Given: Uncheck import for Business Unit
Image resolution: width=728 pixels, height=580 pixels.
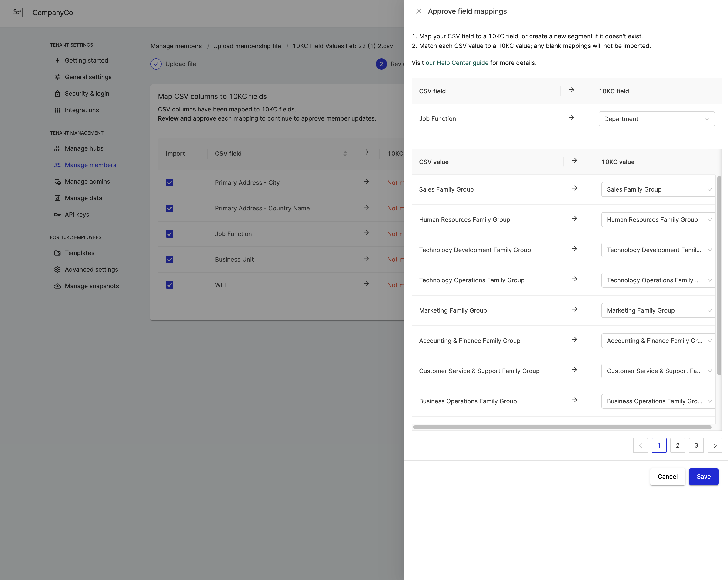Looking at the screenshot, I should coord(170,260).
